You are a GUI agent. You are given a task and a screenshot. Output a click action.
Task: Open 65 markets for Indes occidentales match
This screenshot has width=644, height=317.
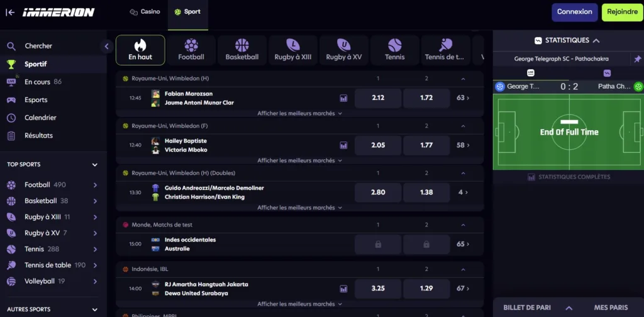click(x=463, y=244)
